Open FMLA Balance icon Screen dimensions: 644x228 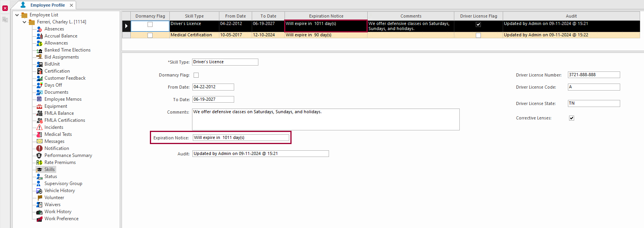coord(39,113)
